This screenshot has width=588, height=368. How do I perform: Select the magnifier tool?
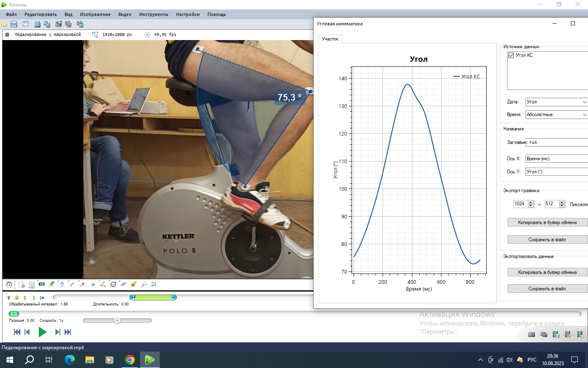tap(144, 284)
